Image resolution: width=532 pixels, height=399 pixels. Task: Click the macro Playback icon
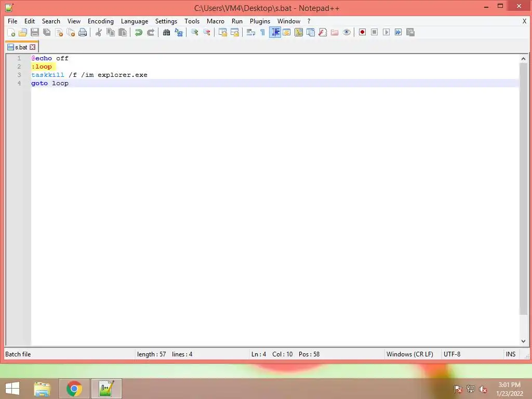386,32
